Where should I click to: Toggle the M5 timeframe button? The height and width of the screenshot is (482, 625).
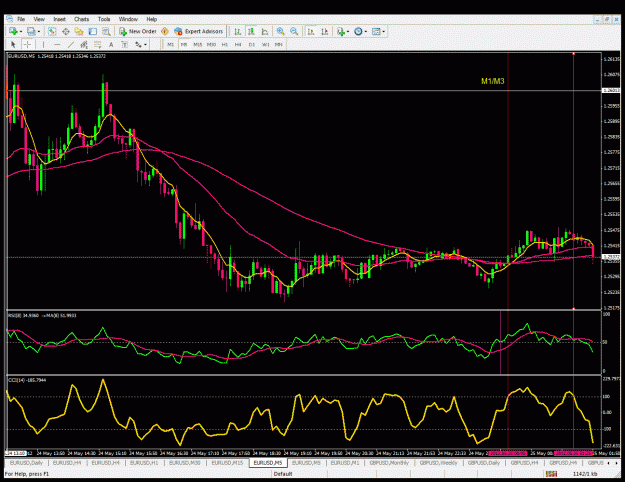184,44
